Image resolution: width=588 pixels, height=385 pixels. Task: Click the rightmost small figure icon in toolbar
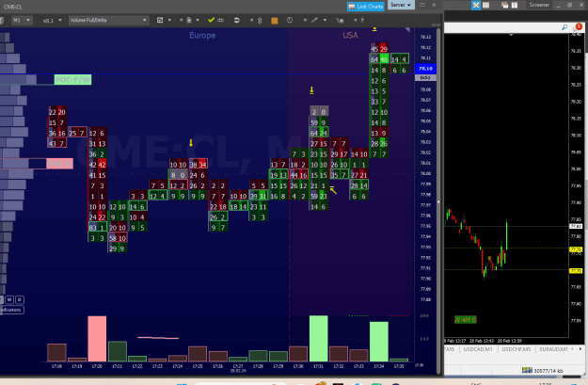coord(362,20)
